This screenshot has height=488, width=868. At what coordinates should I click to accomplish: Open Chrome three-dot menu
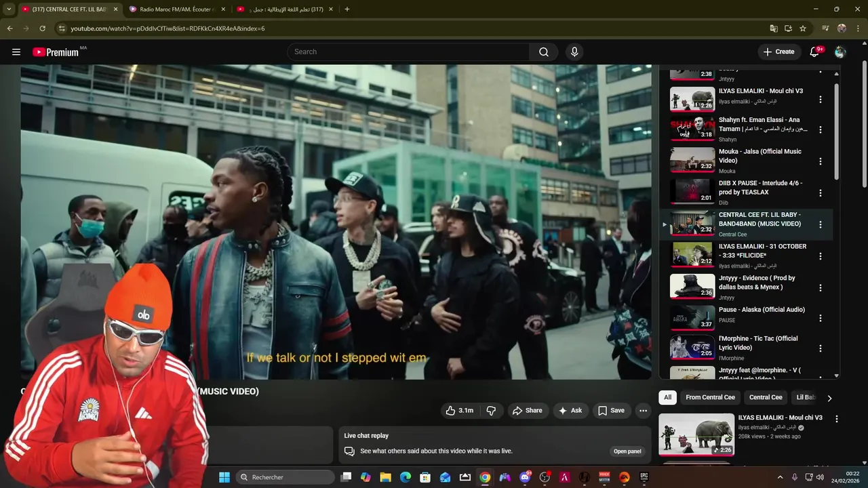point(858,28)
